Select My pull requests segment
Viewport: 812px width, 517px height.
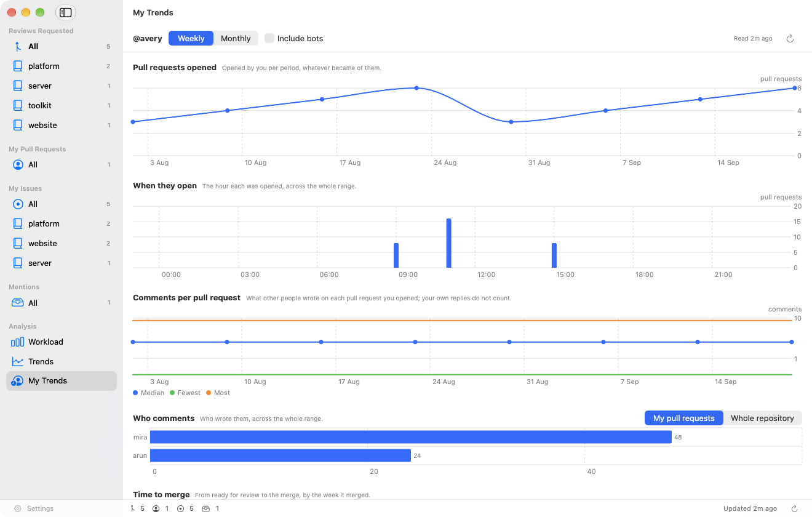[684, 418]
